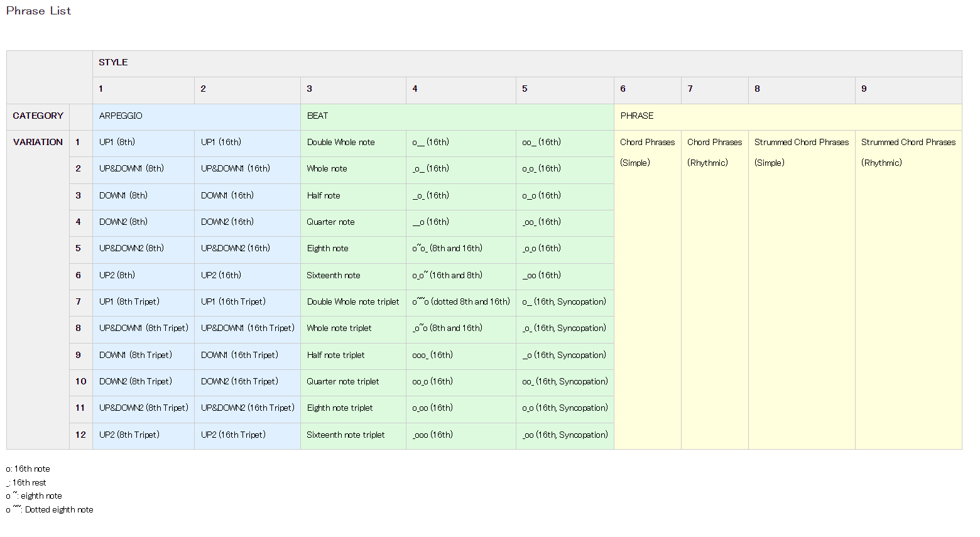Click Strummed Chord Phrases (Simple) cell

pyautogui.click(x=802, y=290)
